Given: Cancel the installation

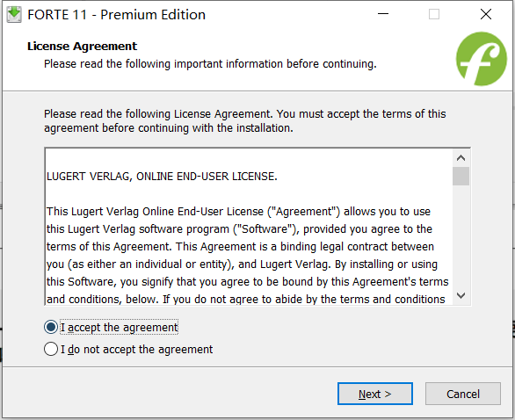Looking at the screenshot, I should (463, 394).
